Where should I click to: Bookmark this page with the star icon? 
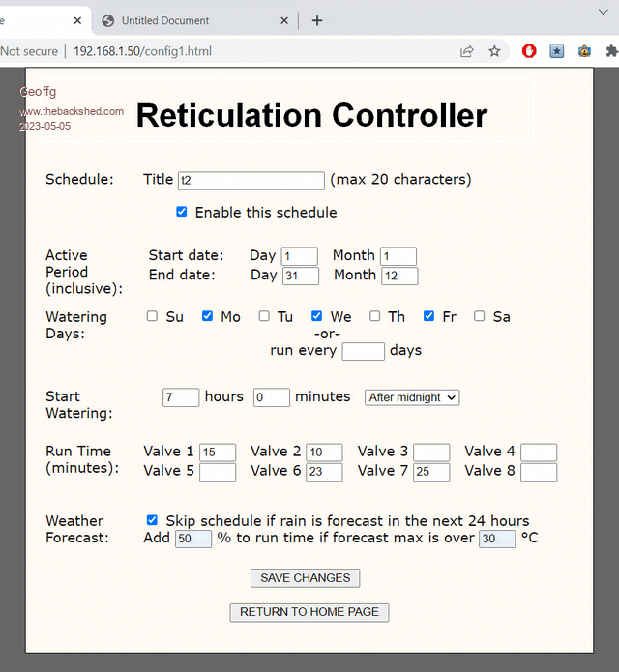[x=494, y=51]
